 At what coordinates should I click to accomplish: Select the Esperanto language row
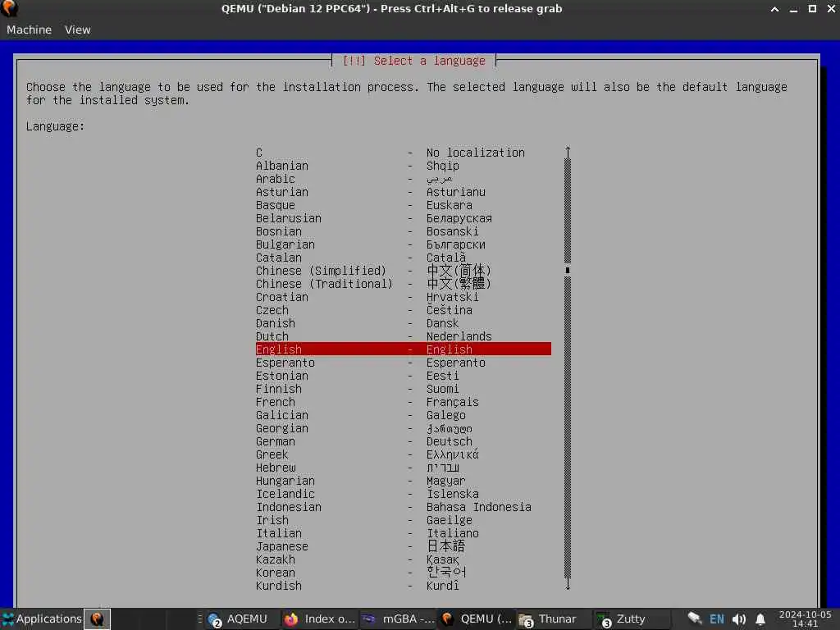click(x=404, y=363)
